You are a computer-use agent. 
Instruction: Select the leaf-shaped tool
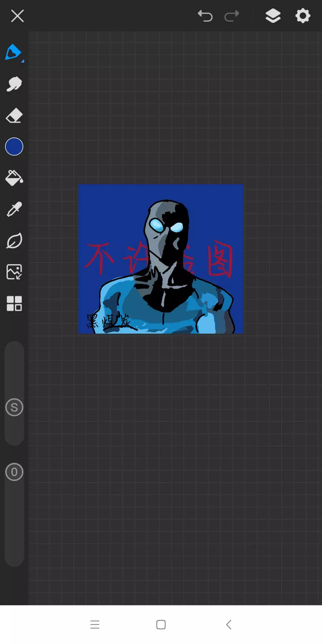tap(14, 241)
